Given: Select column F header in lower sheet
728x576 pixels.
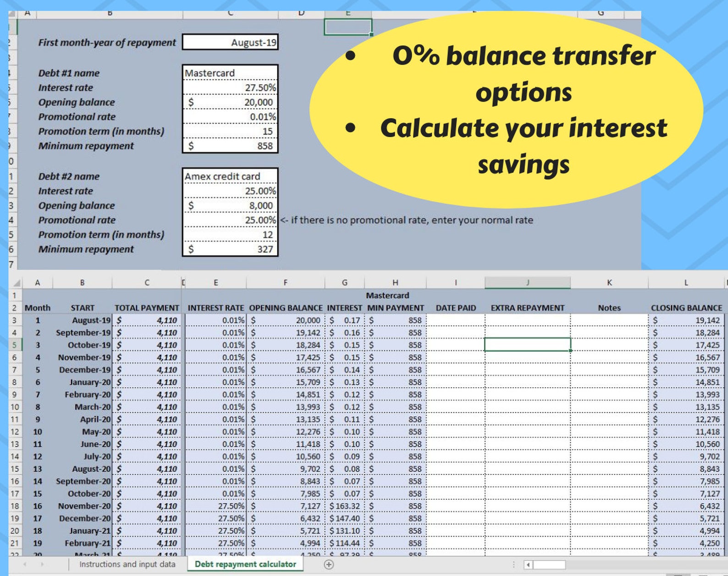Looking at the screenshot, I should [x=286, y=283].
